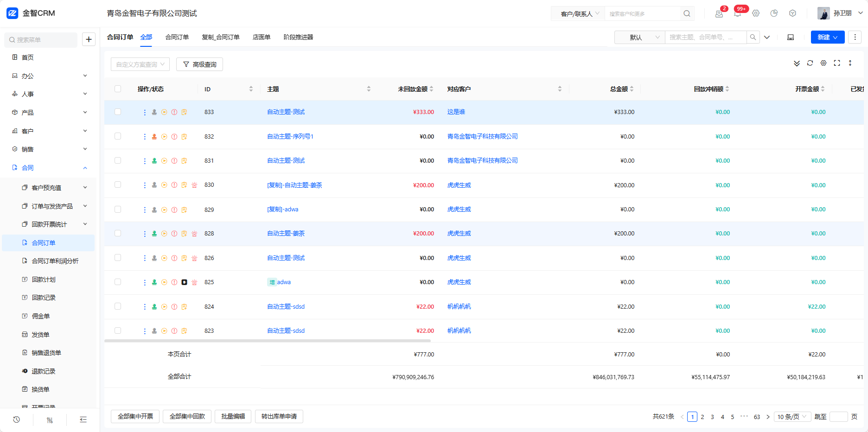Open table column settings gear
The height and width of the screenshot is (432, 868).
(823, 63)
